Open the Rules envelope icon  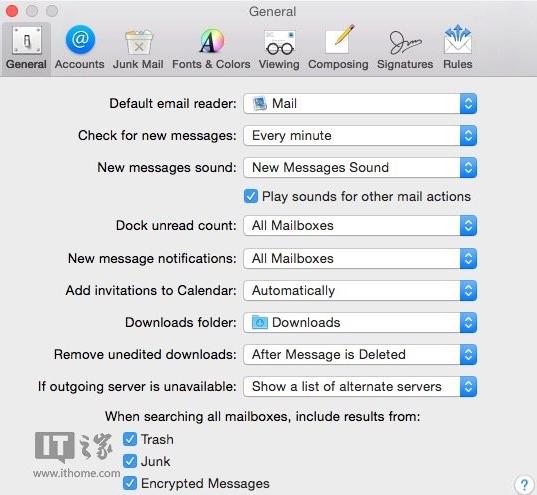(458, 39)
